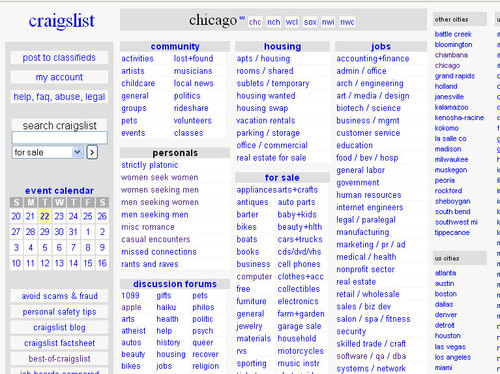Open 'volunteers' community category
500x374 pixels.
click(x=193, y=121)
